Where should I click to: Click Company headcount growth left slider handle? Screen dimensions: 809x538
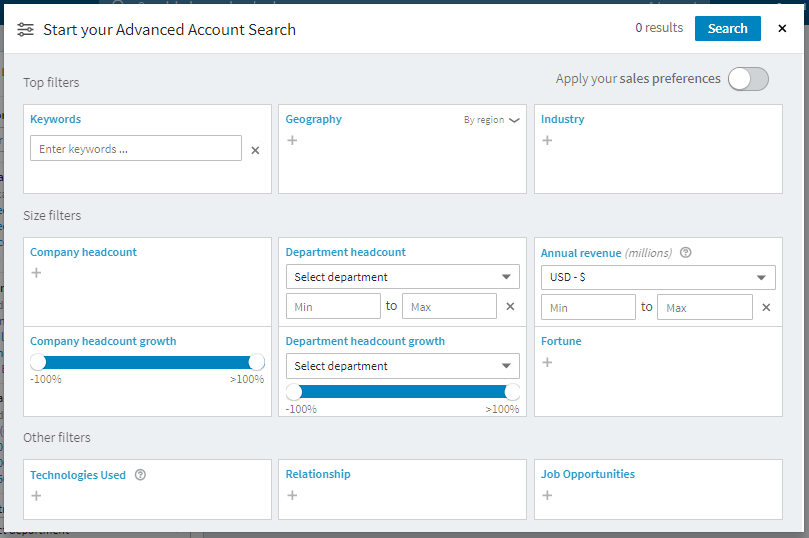38,362
